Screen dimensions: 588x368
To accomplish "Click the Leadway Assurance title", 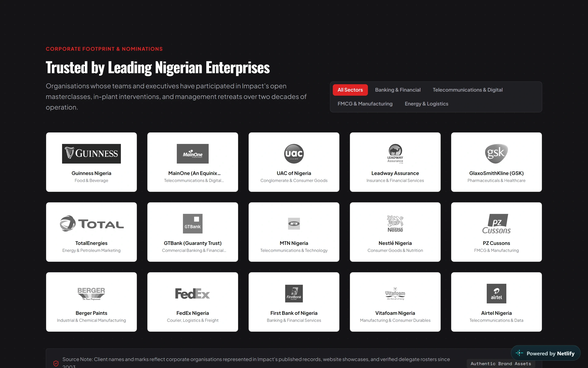I will pyautogui.click(x=395, y=173).
